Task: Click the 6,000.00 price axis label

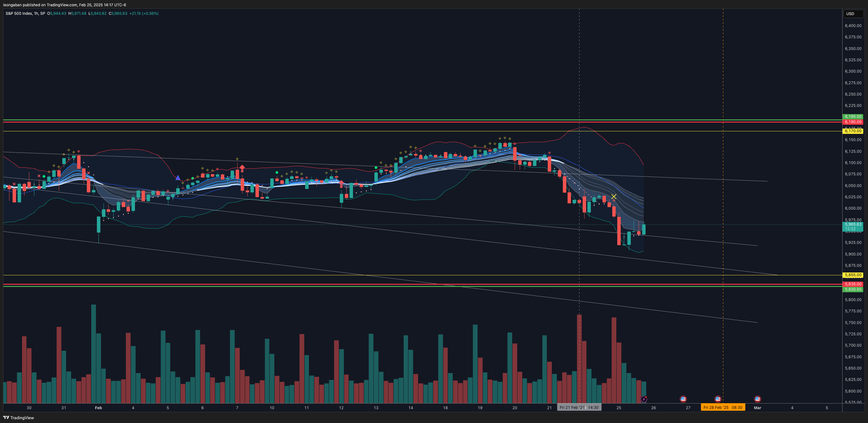Action: (x=853, y=208)
